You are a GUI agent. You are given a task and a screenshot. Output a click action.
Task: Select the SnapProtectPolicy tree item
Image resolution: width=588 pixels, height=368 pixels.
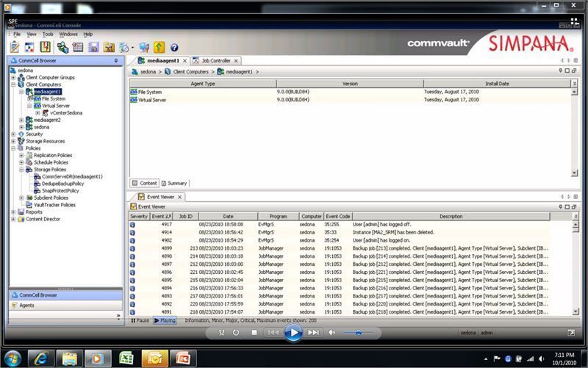(60, 191)
